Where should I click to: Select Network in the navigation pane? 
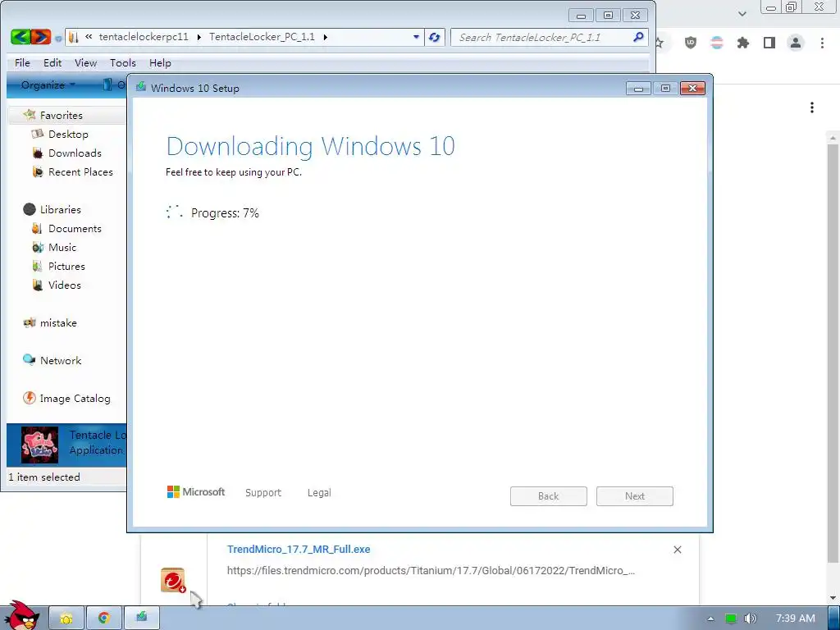61,361
